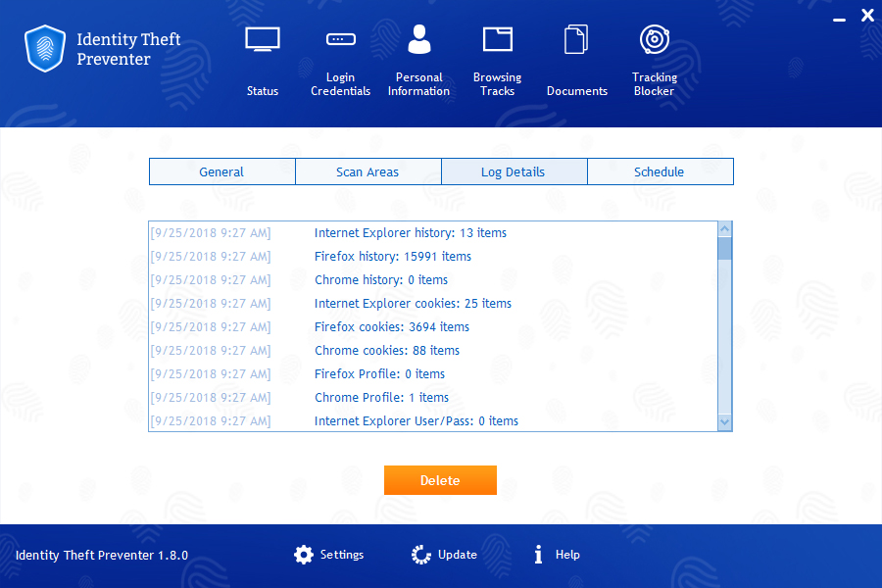Open Personal Information section
882x588 pixels.
pos(418,39)
